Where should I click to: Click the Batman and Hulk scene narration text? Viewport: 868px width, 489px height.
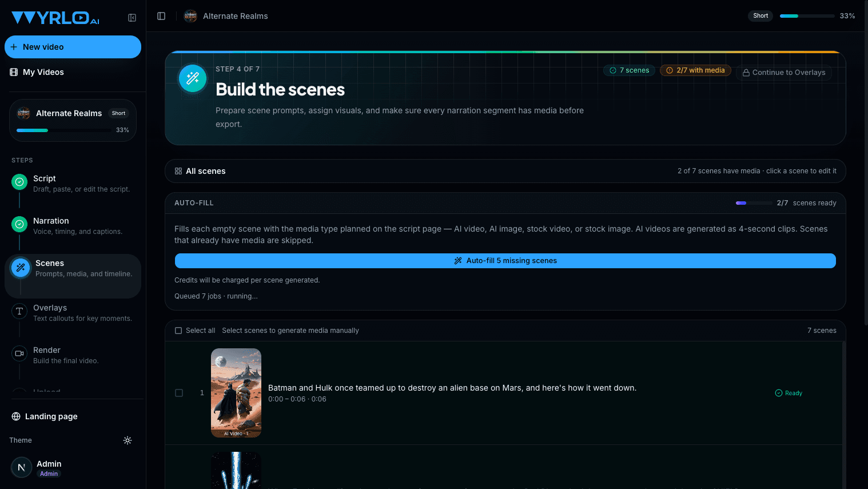click(452, 388)
